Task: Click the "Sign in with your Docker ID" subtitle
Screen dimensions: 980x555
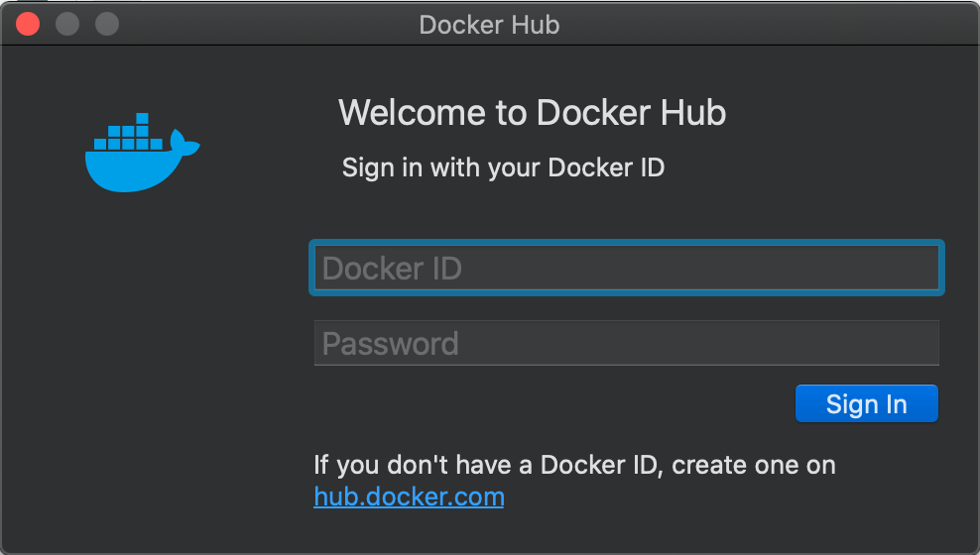Action: point(503,167)
